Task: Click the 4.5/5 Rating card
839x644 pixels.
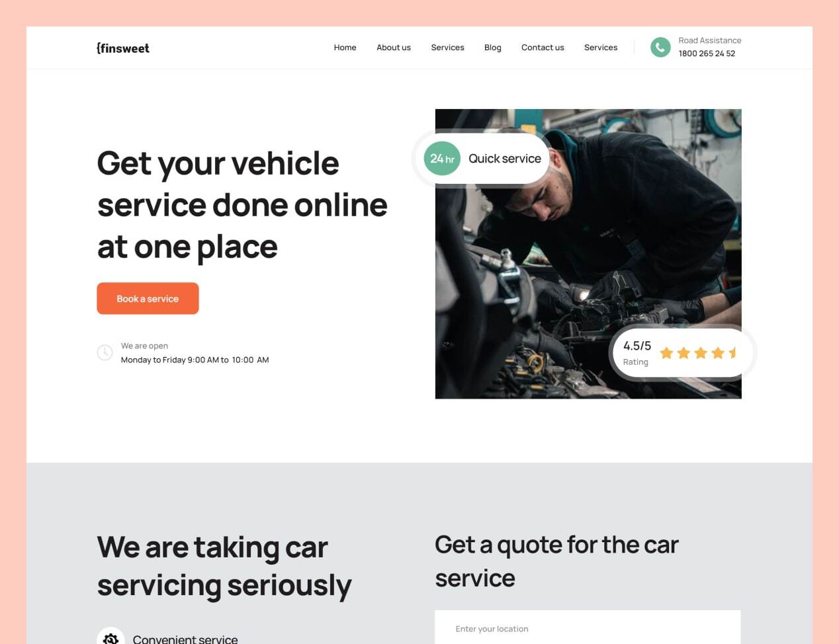Action: point(682,353)
